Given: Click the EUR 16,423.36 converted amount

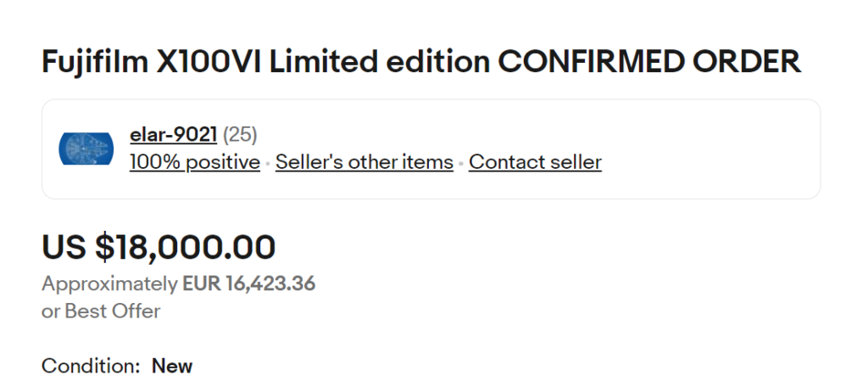Looking at the screenshot, I should (249, 283).
